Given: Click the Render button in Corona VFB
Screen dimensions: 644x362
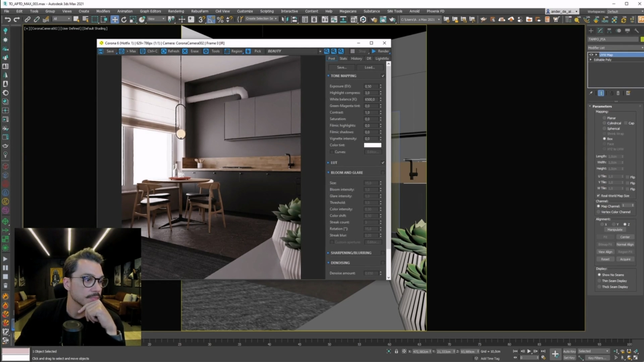Looking at the screenshot, I should (380, 51).
